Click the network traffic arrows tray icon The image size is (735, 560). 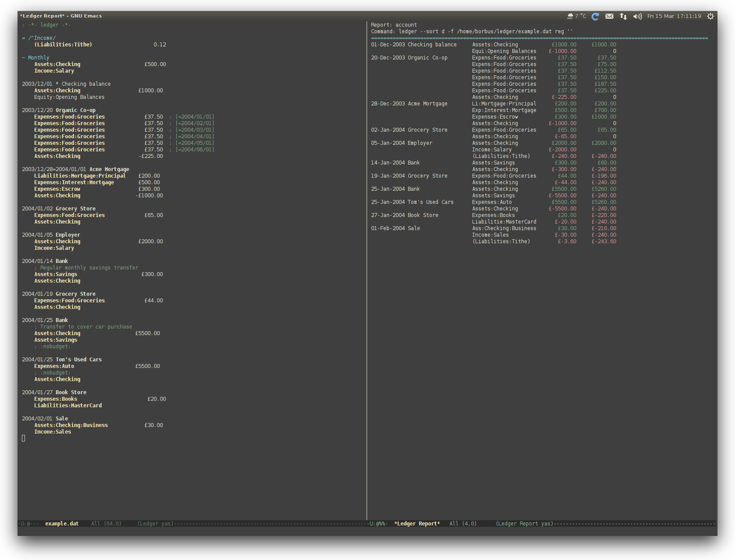pyautogui.click(x=623, y=16)
